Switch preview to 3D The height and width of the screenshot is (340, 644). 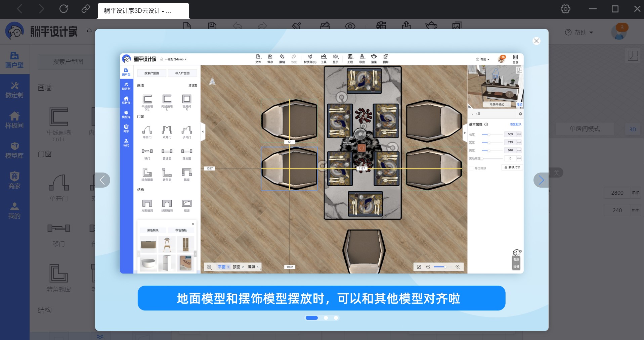tap(633, 129)
